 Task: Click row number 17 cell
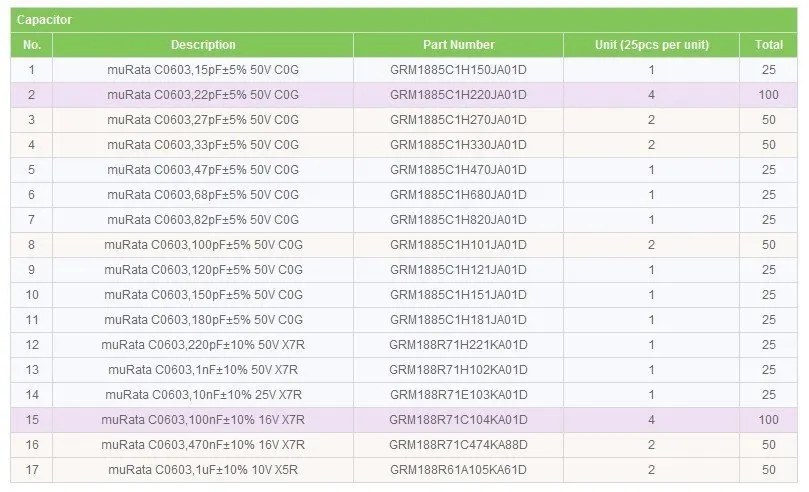pos(31,470)
